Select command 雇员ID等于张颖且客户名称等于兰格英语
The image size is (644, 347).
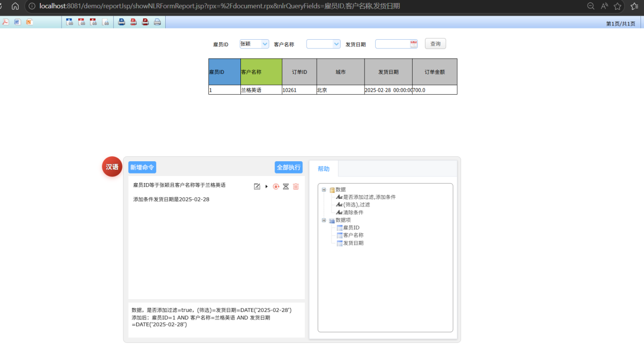click(179, 185)
